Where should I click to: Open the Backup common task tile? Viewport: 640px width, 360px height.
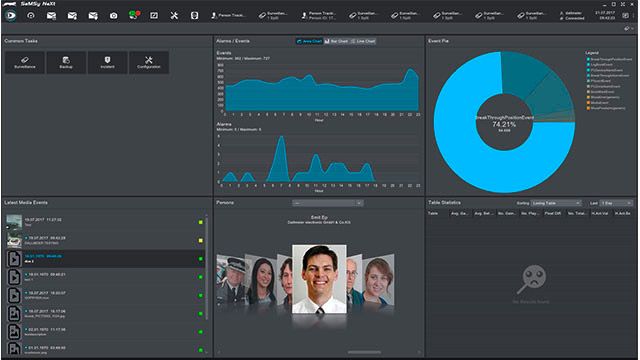click(66, 62)
